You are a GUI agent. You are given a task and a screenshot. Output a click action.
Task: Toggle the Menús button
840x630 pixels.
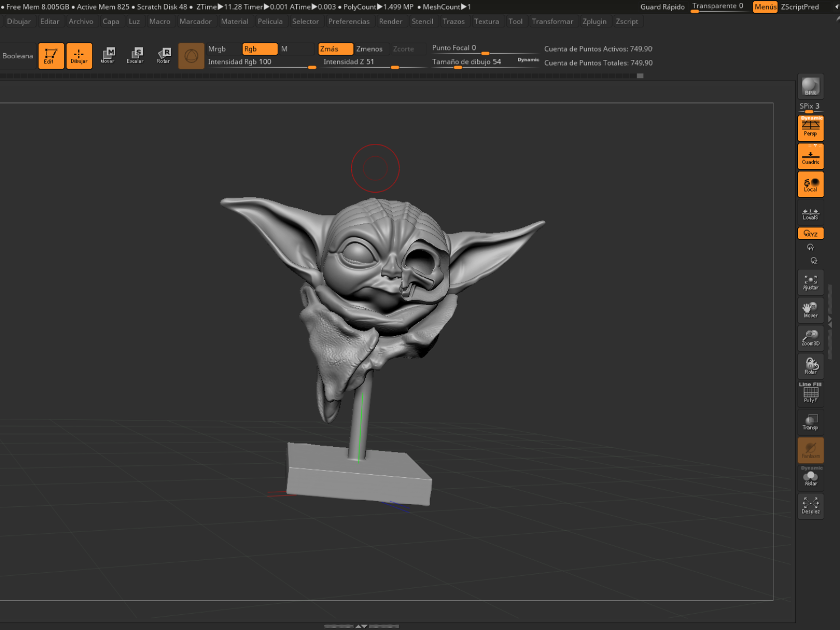point(765,7)
